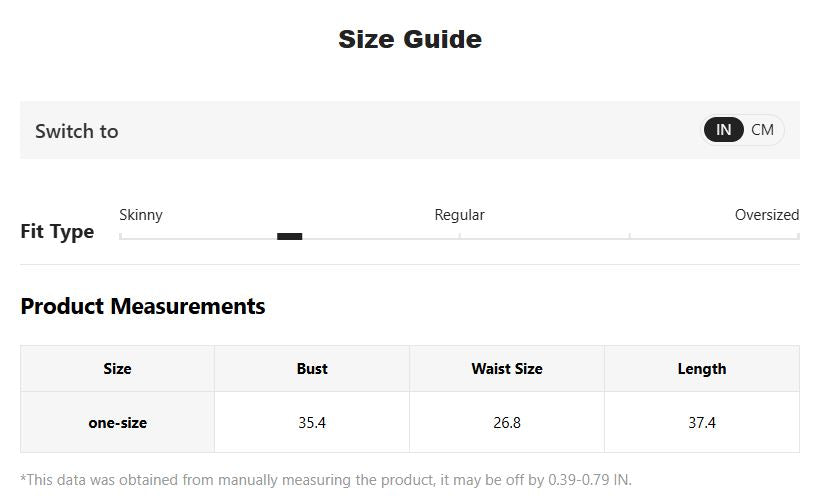Click the Waist Size column header
Screen dimensions: 823x499
507,368
